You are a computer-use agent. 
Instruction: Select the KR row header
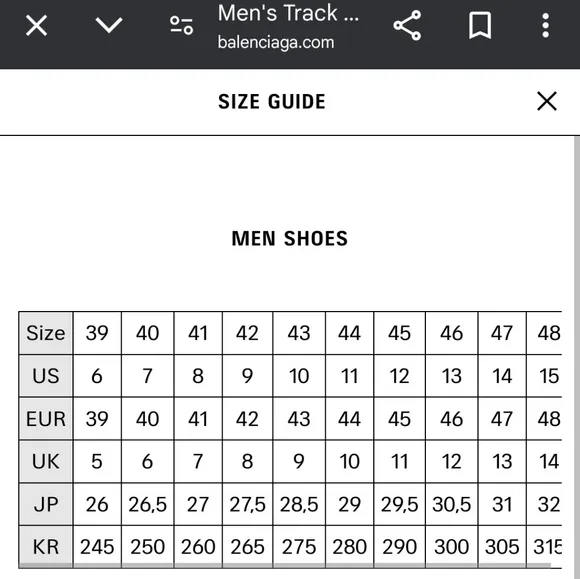[x=46, y=547]
